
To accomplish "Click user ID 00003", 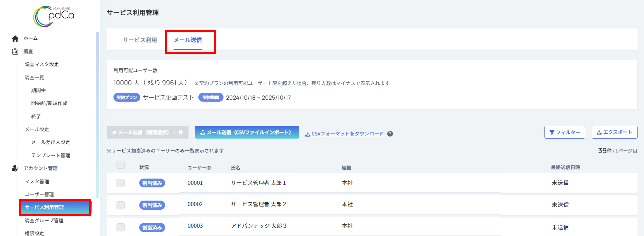I will [x=195, y=226].
